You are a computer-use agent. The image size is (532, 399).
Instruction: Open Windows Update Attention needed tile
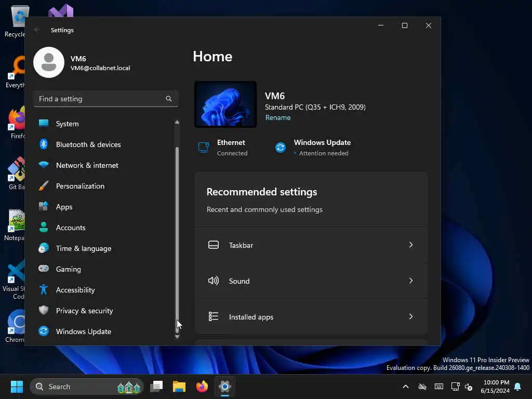point(312,148)
